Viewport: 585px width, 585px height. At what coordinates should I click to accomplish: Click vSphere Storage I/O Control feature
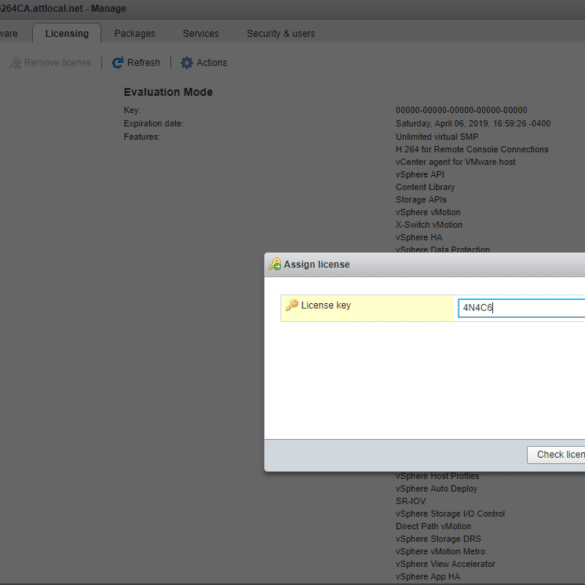point(450,514)
